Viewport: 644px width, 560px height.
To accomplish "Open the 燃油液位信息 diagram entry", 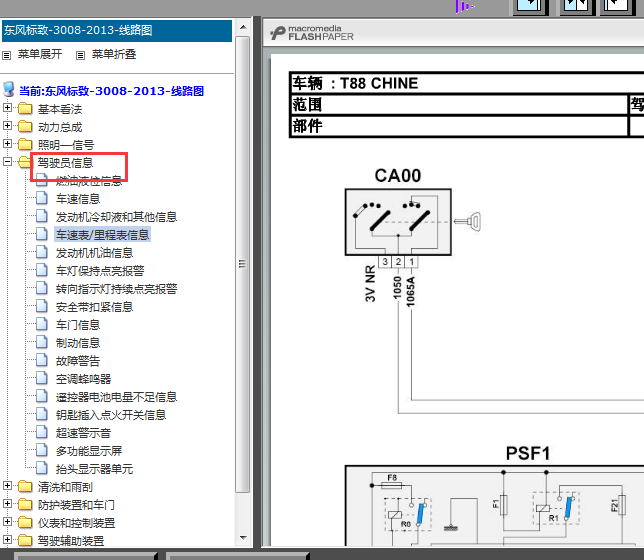I will (x=89, y=181).
